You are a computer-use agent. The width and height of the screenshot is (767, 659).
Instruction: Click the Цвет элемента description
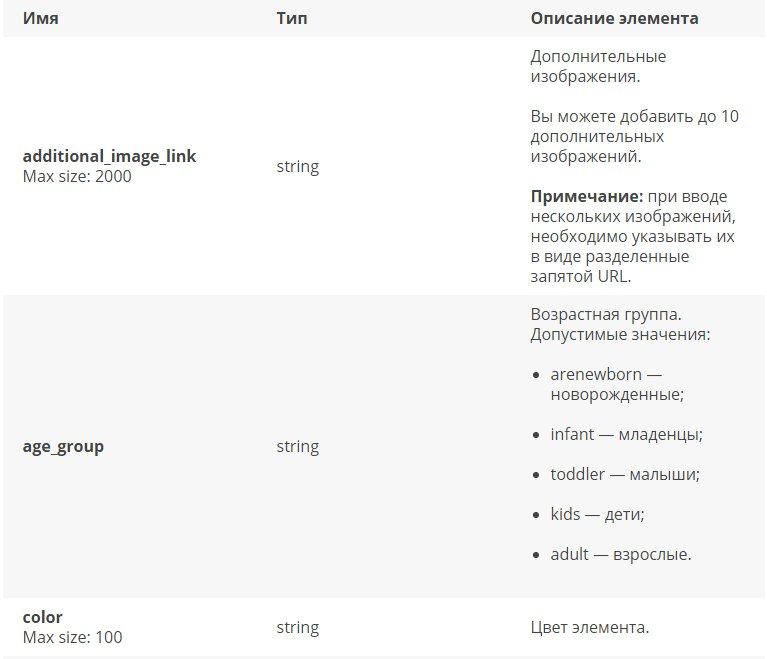[590, 628]
